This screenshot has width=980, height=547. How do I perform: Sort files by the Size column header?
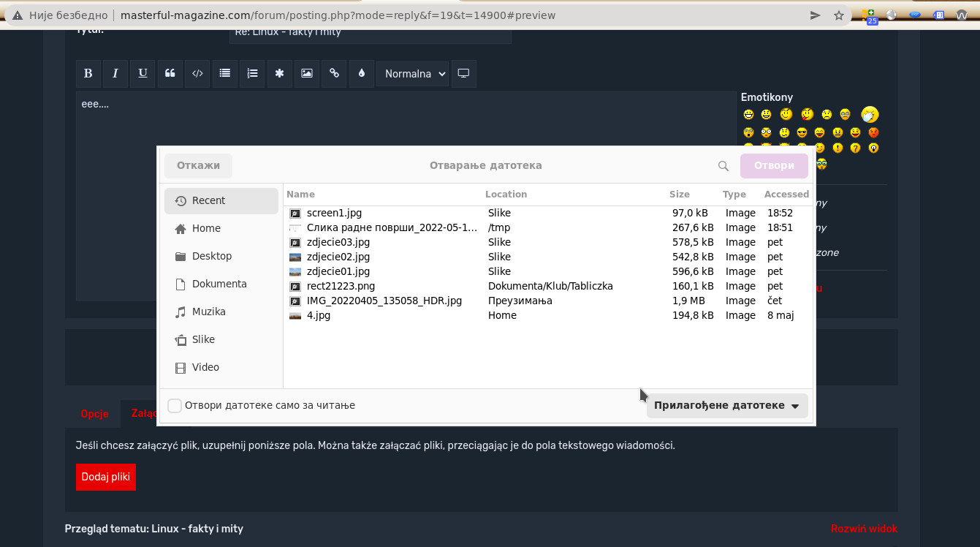pos(679,195)
